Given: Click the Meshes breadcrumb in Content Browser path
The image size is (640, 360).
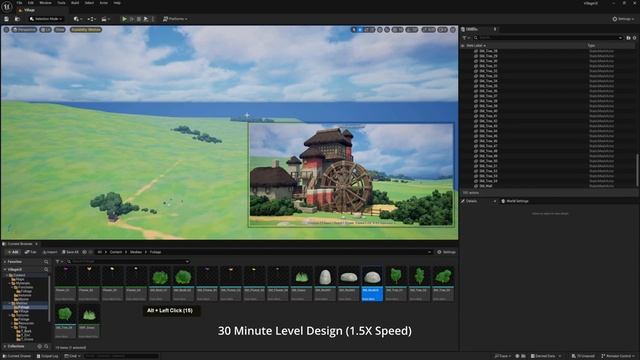Looking at the screenshot, I should click(x=136, y=252).
